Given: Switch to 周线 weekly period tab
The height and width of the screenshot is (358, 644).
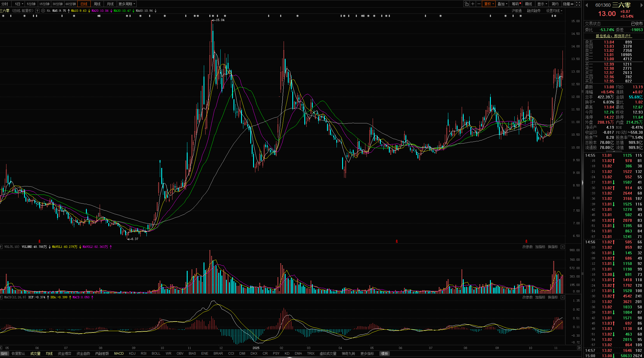Looking at the screenshot, I should 97,4.
